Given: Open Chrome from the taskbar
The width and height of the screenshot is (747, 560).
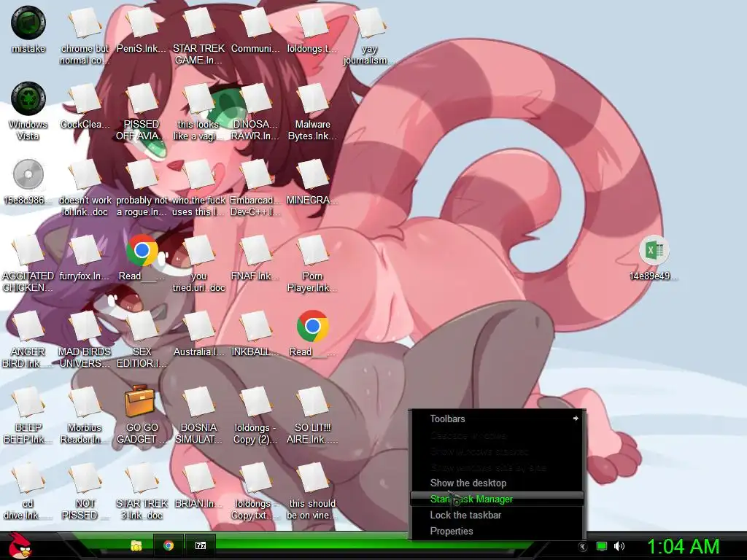Looking at the screenshot, I should tap(169, 545).
